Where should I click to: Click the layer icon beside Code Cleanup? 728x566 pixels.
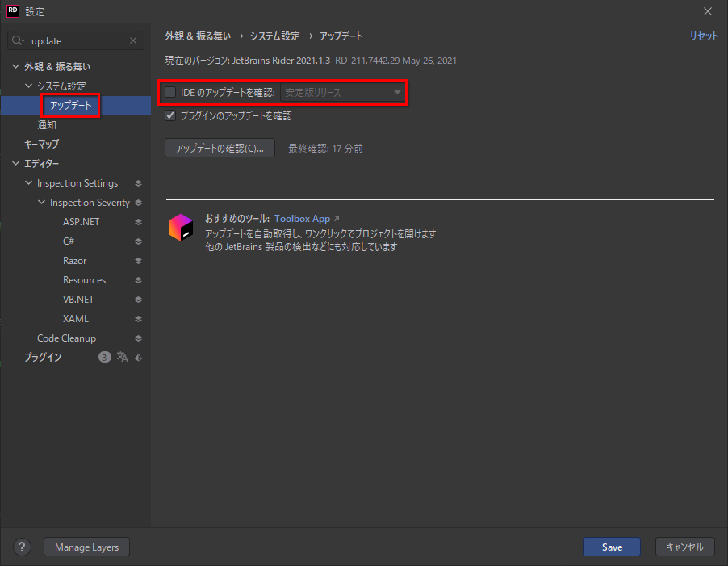pyautogui.click(x=138, y=338)
